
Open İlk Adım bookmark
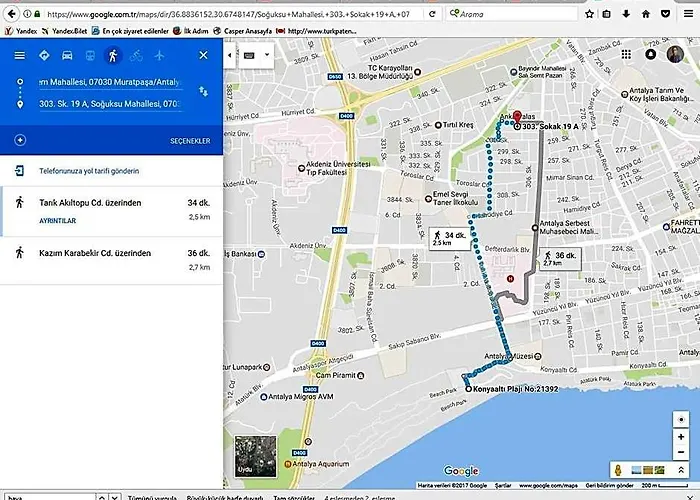pos(191,31)
